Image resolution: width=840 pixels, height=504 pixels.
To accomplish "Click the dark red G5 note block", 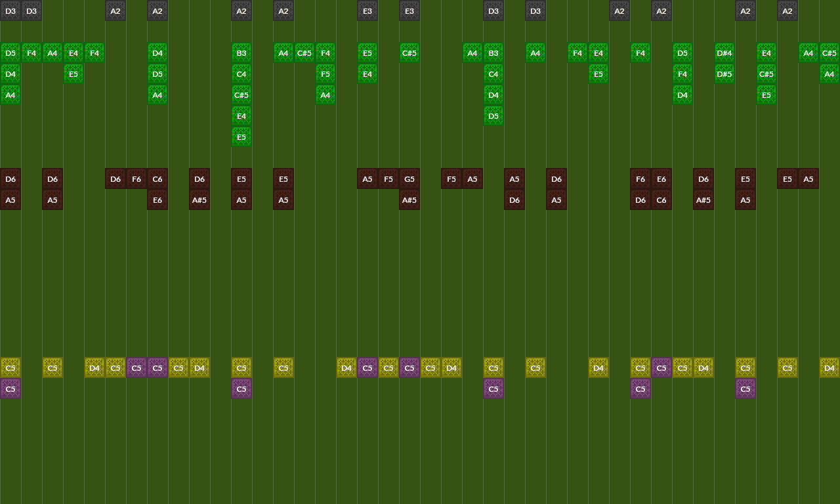I will click(409, 178).
